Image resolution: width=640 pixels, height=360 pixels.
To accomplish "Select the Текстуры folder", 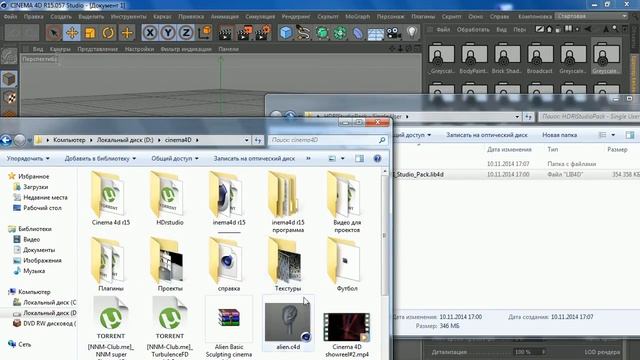I will point(288,264).
